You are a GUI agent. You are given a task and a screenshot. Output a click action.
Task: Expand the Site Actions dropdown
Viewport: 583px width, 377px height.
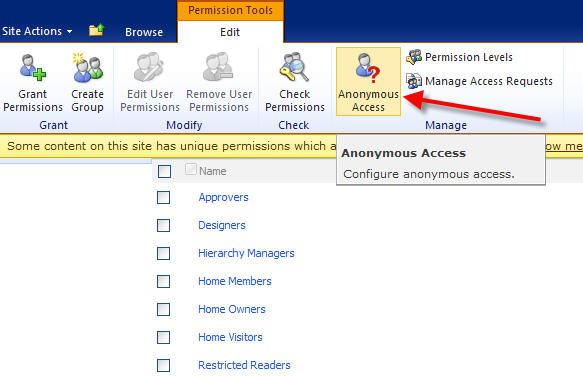click(x=37, y=31)
